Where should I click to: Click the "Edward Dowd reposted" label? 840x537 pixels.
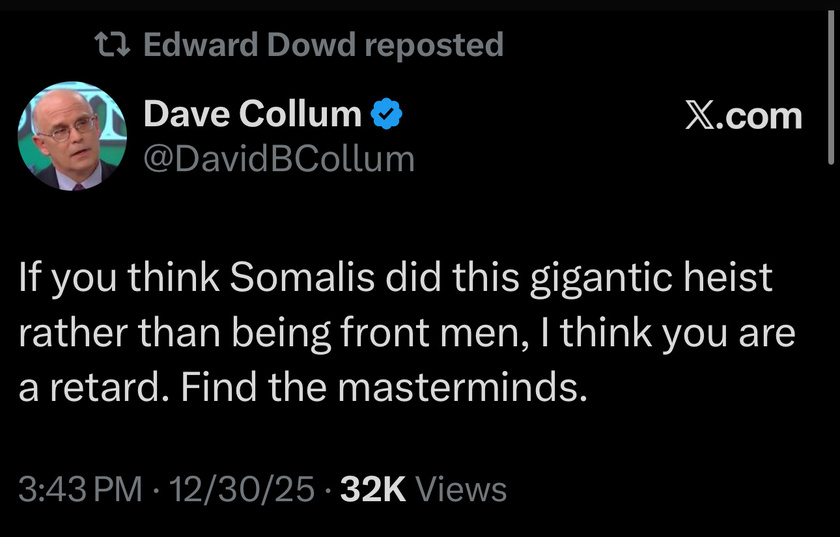(323, 44)
